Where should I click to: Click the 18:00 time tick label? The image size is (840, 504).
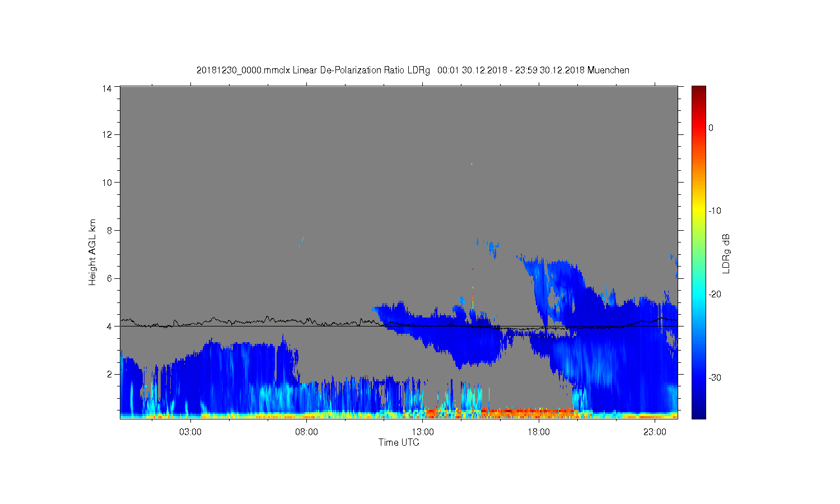pos(539,432)
